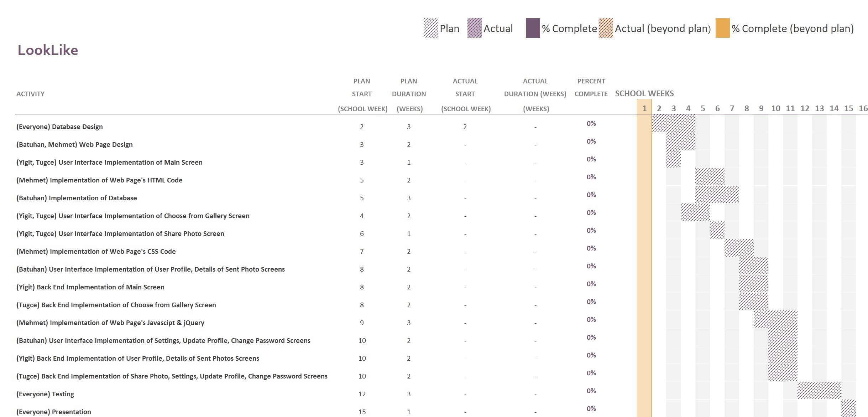Image resolution: width=868 pixels, height=417 pixels.
Task: Click the Actual legend purple hatched swatch
Action: coord(474,28)
